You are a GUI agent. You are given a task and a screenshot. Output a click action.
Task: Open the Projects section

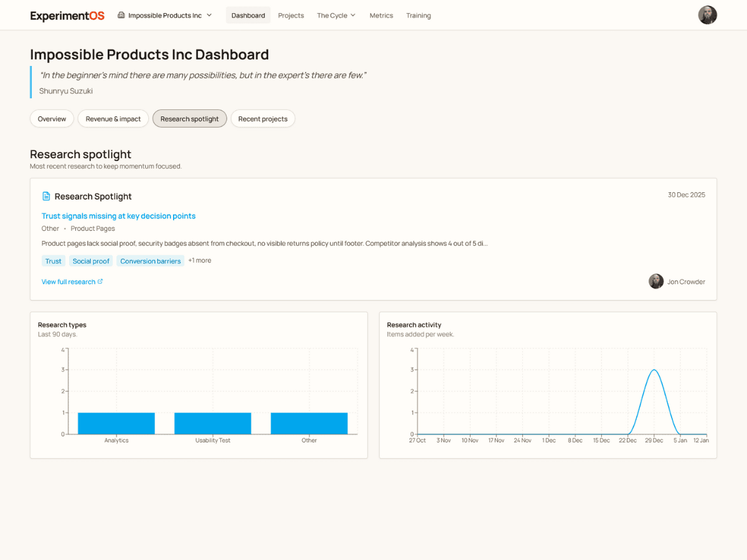[291, 16]
